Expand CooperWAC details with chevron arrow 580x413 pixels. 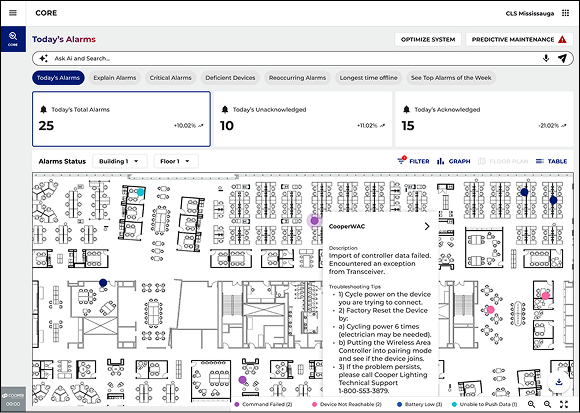click(427, 226)
